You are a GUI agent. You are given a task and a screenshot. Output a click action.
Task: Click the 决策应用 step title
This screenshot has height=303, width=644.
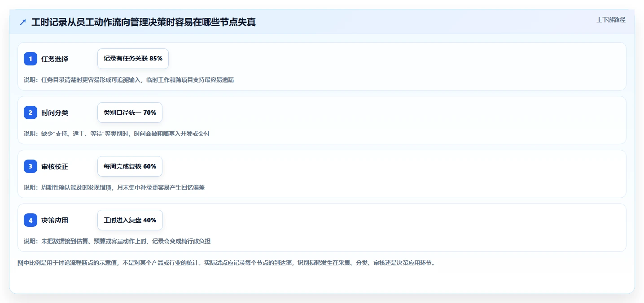click(55, 220)
